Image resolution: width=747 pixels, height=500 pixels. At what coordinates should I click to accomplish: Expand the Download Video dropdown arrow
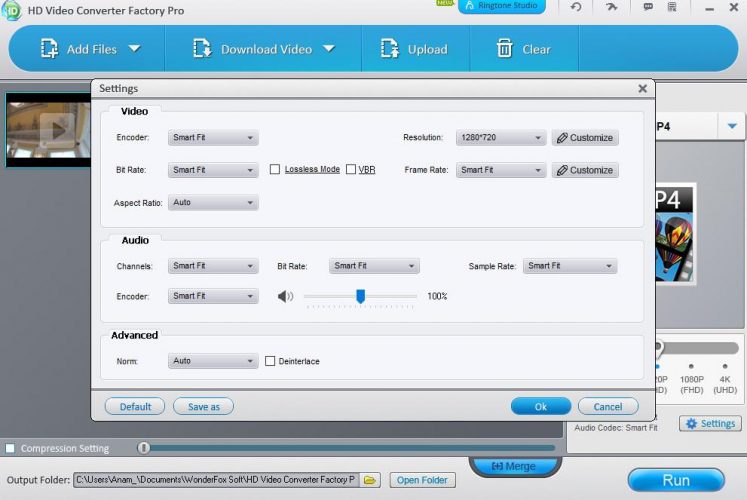click(329, 49)
